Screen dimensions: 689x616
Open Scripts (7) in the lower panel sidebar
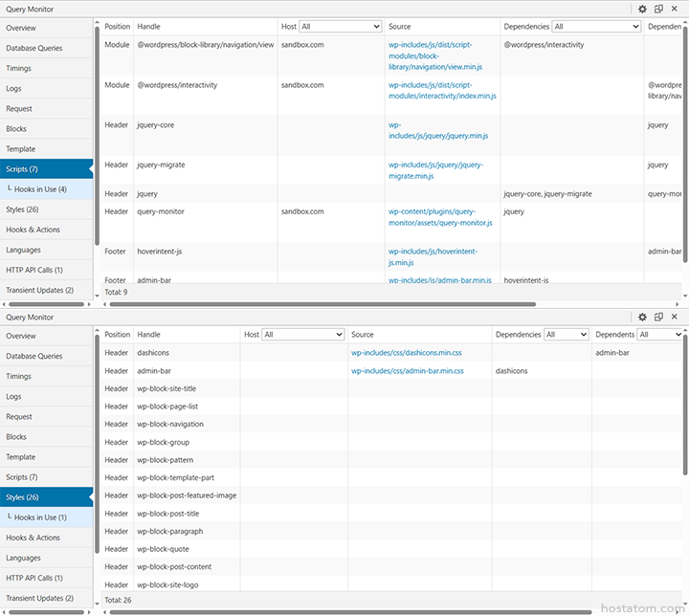[22, 477]
